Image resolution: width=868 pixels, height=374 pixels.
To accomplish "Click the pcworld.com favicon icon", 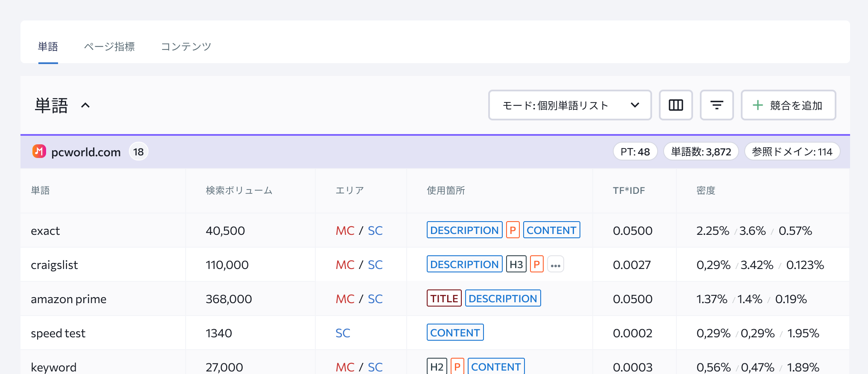I will pyautogui.click(x=39, y=151).
